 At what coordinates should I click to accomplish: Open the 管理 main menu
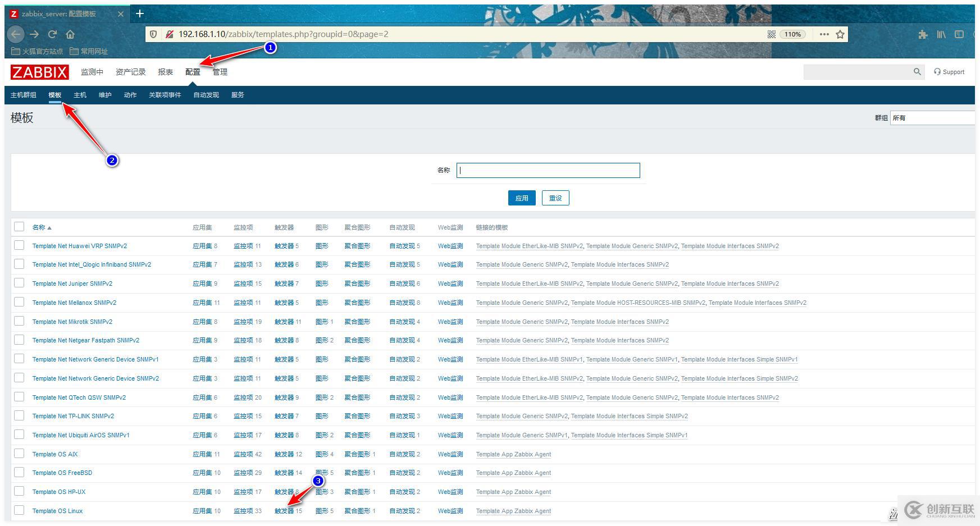point(220,72)
